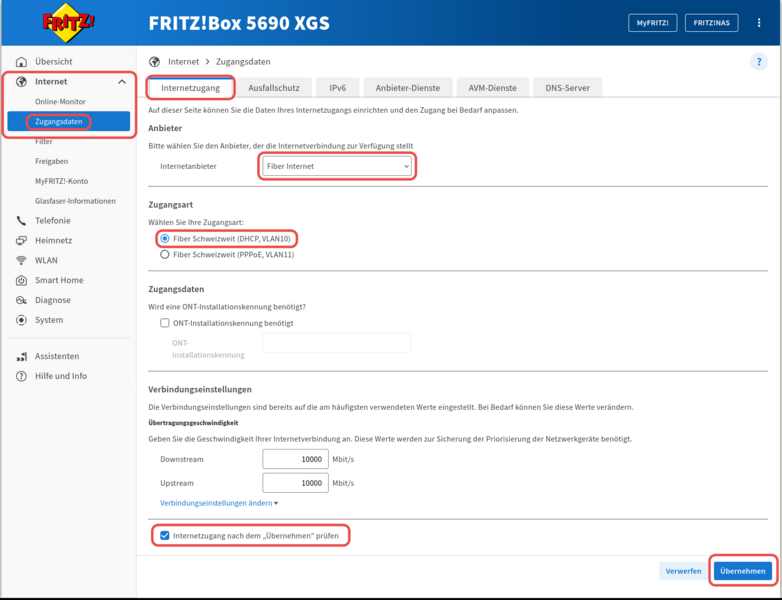Viewport: 782px width, 600px height.
Task: Open the Übersicht menu label
Action: (54, 62)
